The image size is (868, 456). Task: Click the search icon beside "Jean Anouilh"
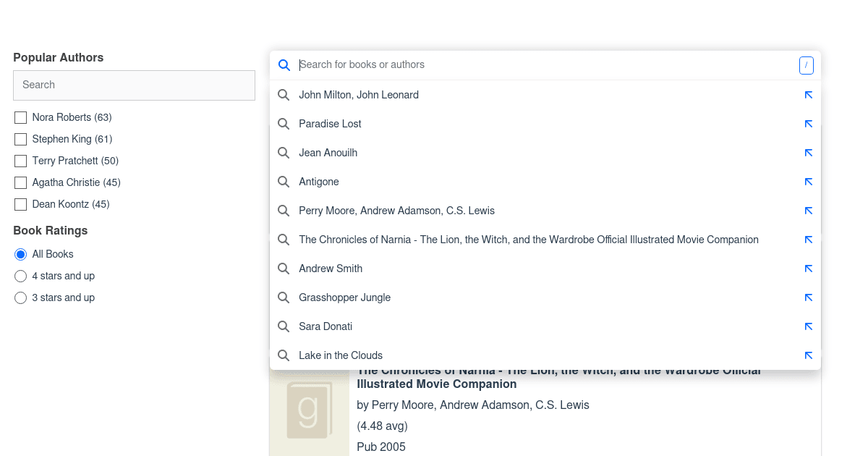(284, 153)
